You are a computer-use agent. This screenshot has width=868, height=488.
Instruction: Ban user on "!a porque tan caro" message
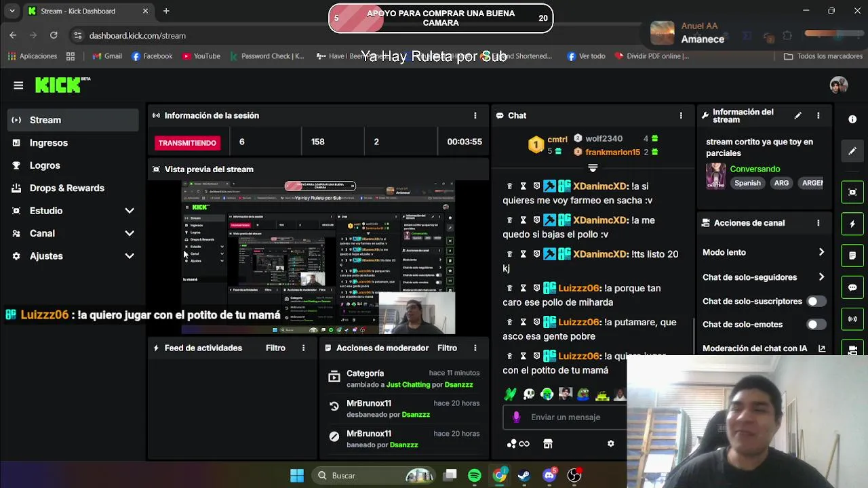pos(536,288)
